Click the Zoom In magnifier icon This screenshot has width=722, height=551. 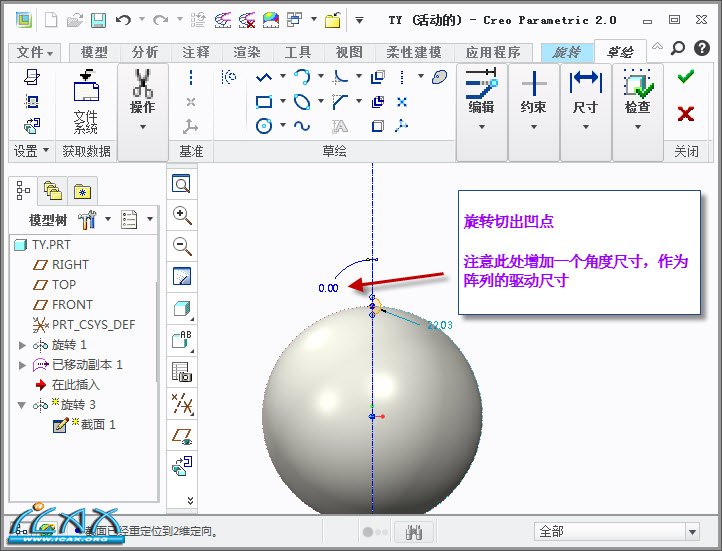(x=181, y=215)
